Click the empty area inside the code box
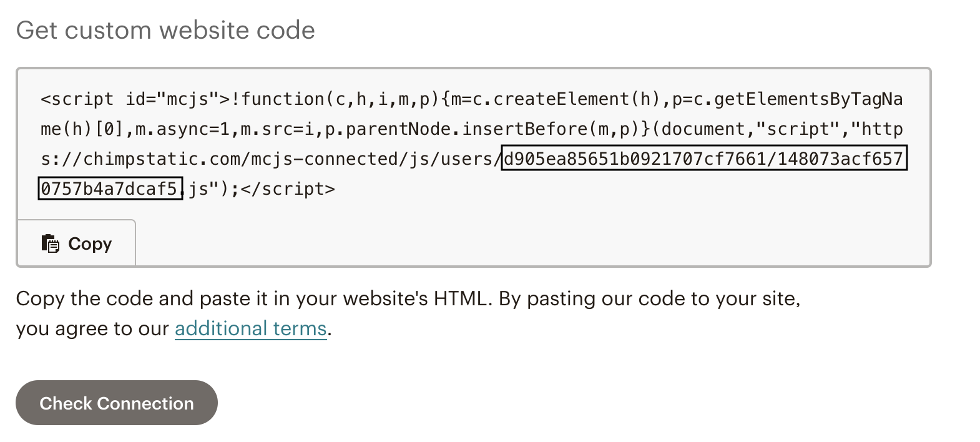 coord(531,237)
